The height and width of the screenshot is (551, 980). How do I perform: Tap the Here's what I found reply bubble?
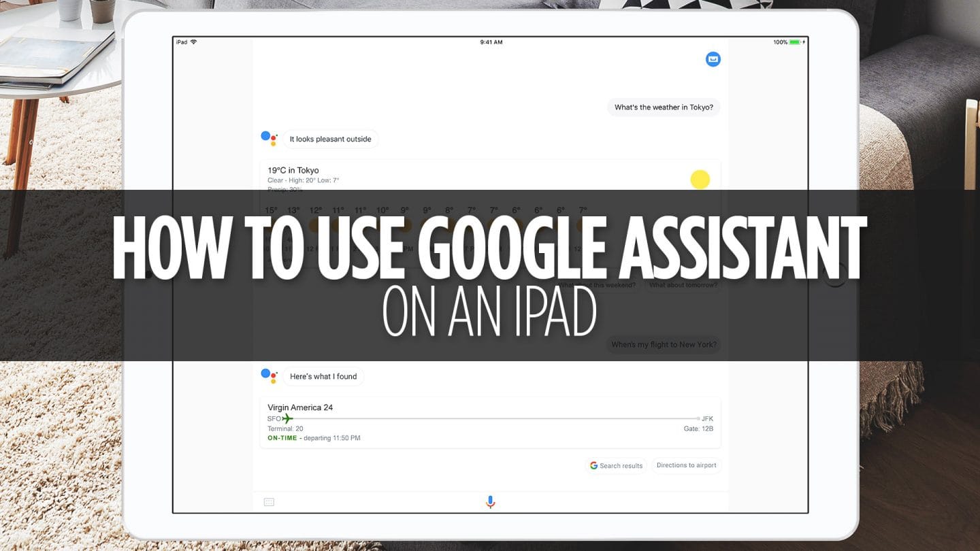323,376
